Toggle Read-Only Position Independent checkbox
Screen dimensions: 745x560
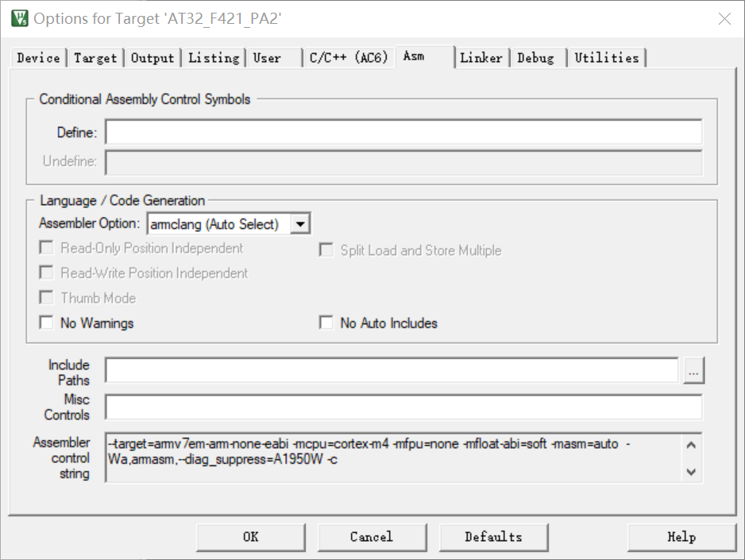46,248
